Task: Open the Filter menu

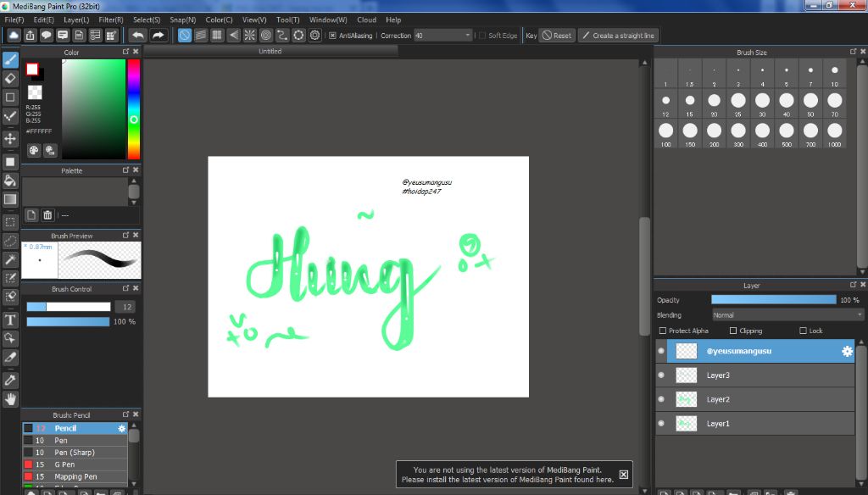Action: (111, 20)
